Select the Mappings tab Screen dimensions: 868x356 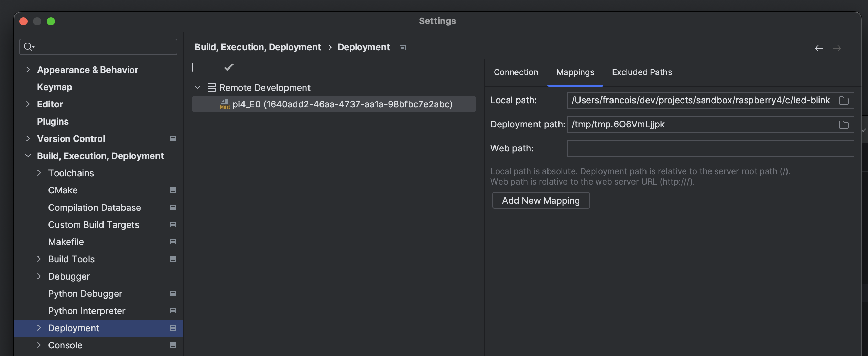[575, 72]
